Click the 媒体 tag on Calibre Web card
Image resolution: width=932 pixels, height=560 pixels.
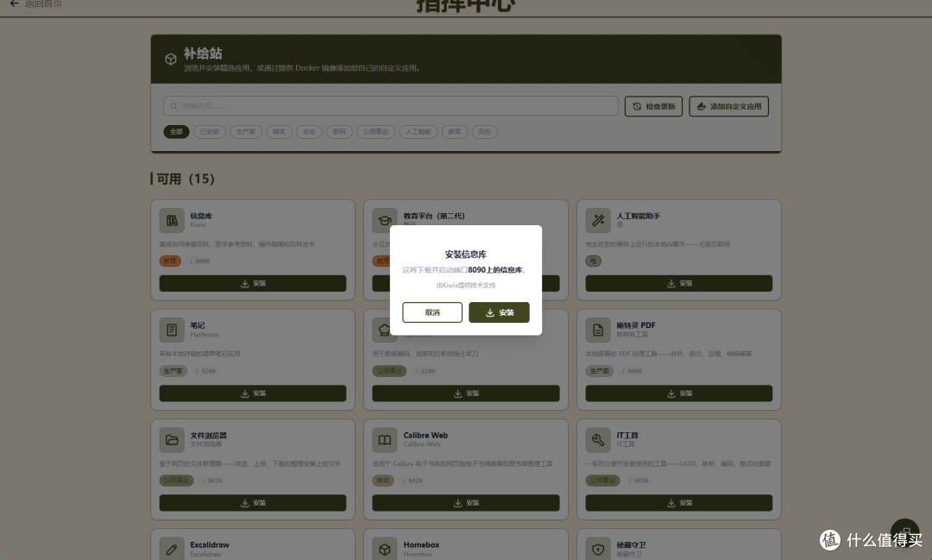click(x=383, y=481)
